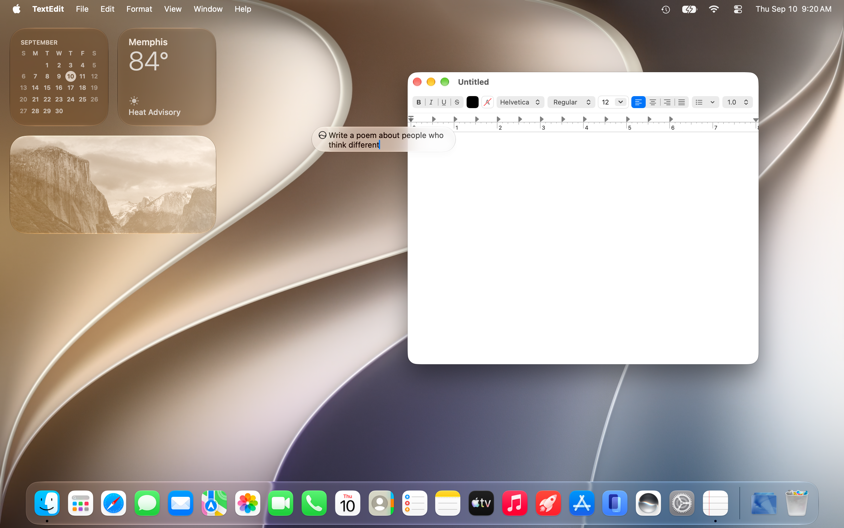The image size is (844, 528).
Task: Click the TextEdit icon in Dock
Action: (x=715, y=503)
